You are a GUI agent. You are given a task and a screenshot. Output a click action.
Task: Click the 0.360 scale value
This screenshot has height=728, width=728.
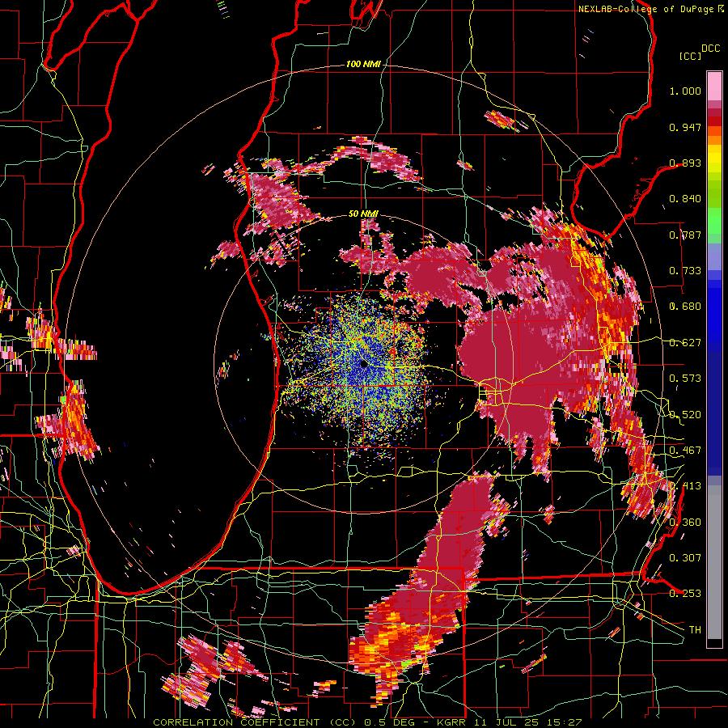pos(685,523)
